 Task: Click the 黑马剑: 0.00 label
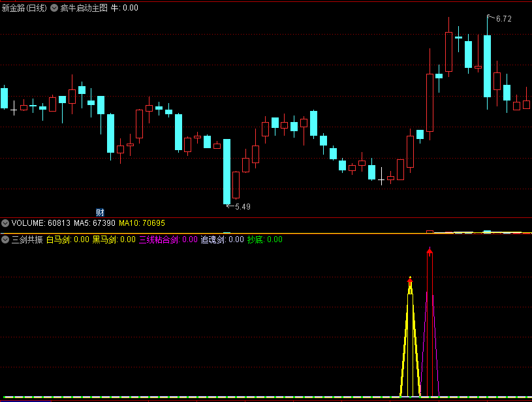pyautogui.click(x=114, y=240)
